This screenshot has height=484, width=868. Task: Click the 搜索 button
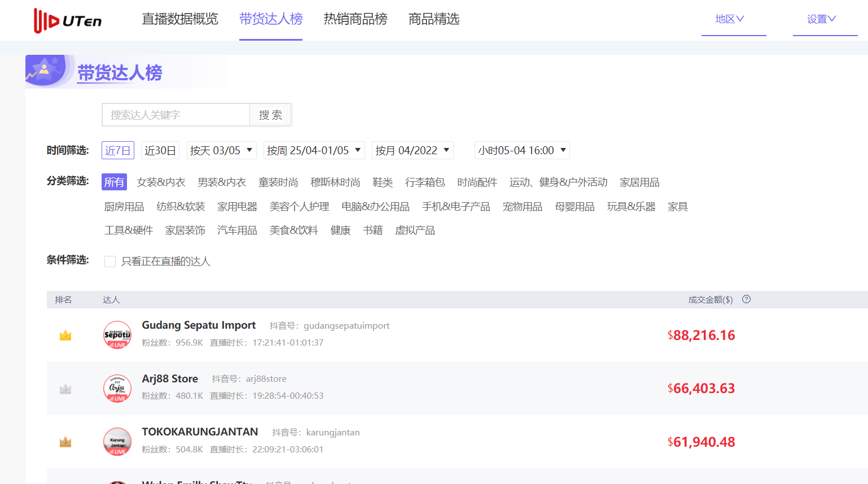tap(270, 115)
